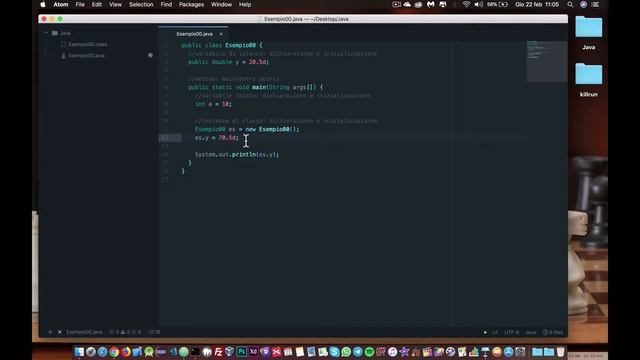Close the Esempio00.java tab
640x360 pixels.
(x=221, y=34)
